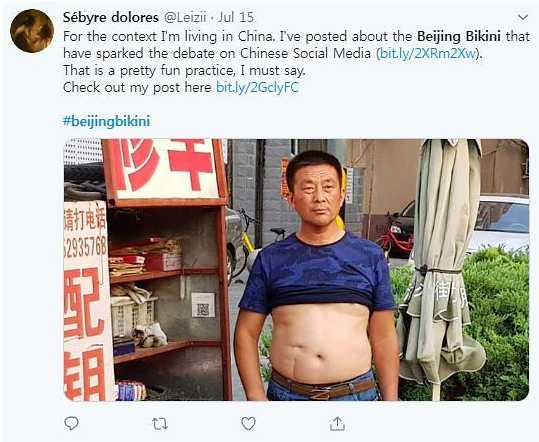Click the QR code on the stall
Viewport: 539px width, 442px height.
[203, 305]
